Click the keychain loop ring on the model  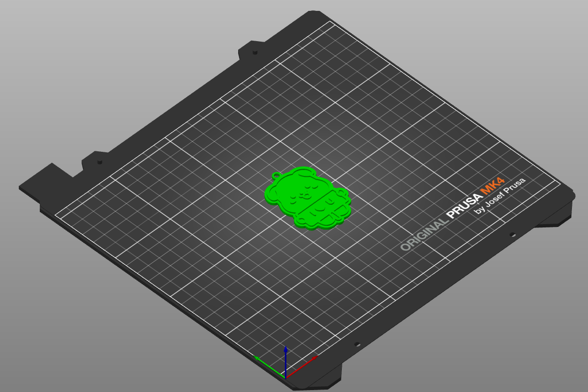276,176
